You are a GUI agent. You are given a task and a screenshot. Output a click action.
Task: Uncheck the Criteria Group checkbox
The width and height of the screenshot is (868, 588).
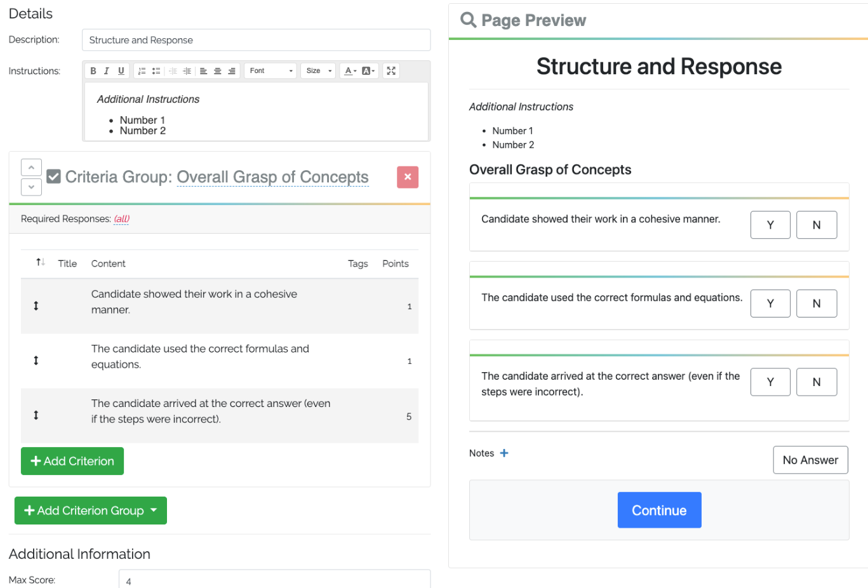[54, 177]
